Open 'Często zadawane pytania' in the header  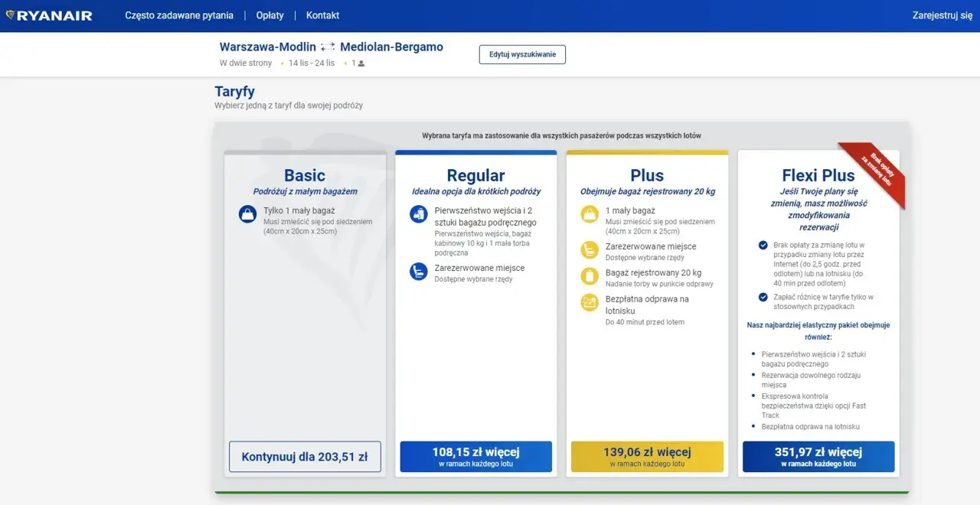pyautogui.click(x=179, y=15)
